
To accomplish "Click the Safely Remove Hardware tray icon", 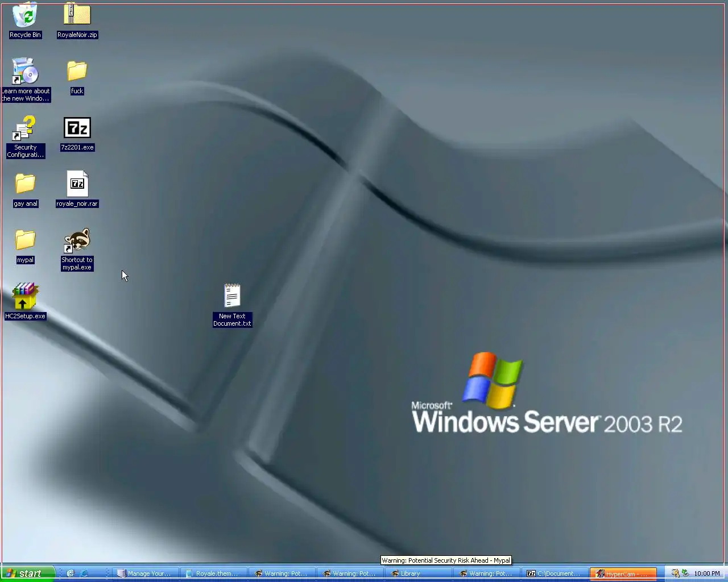I will (685, 573).
